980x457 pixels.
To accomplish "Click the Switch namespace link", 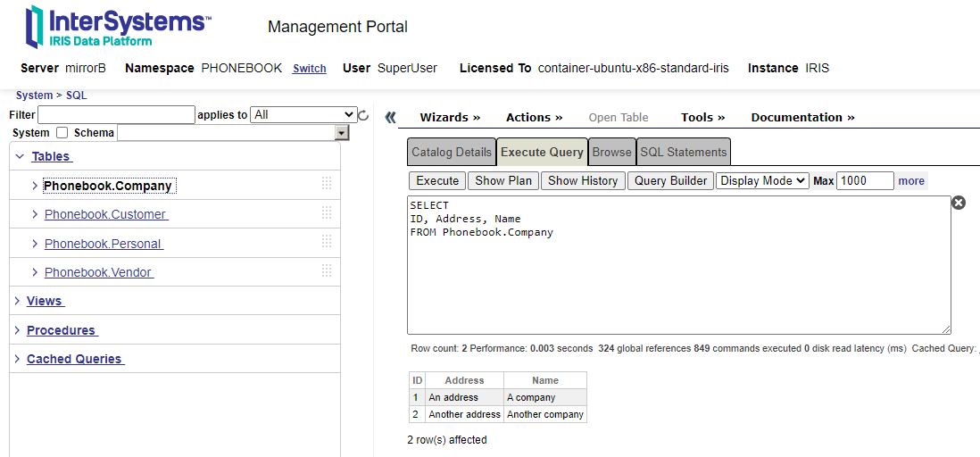I will pos(309,69).
